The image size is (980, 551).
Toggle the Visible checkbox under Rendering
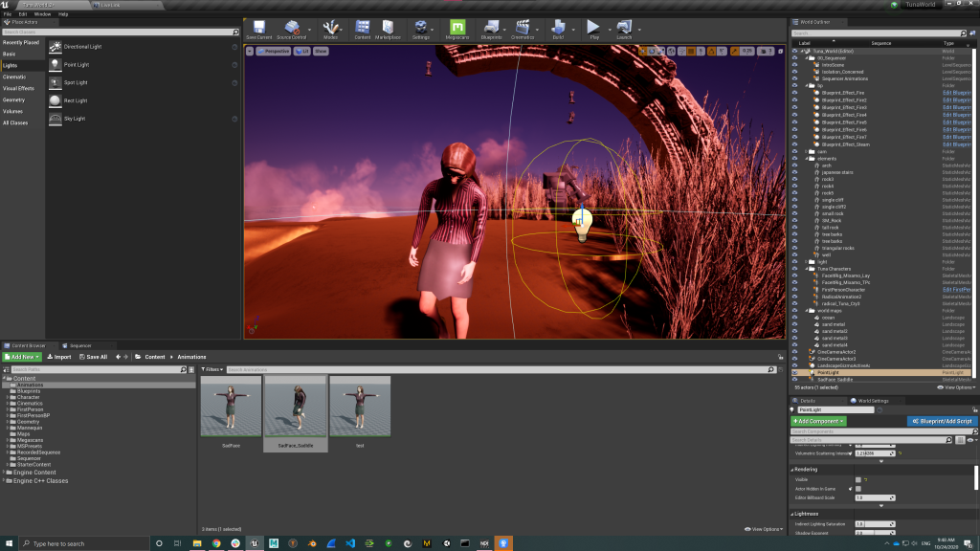(x=858, y=479)
